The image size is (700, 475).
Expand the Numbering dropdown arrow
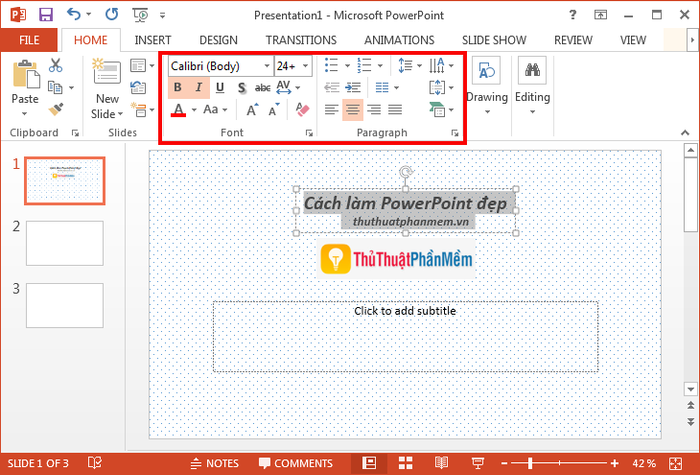click(x=380, y=66)
